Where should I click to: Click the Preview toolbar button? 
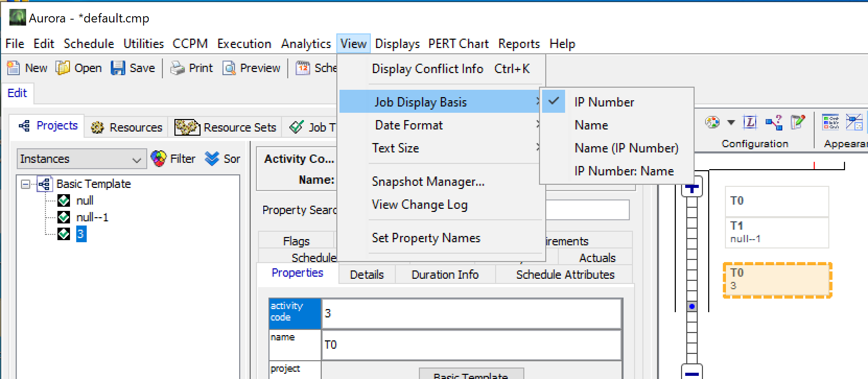pos(252,68)
